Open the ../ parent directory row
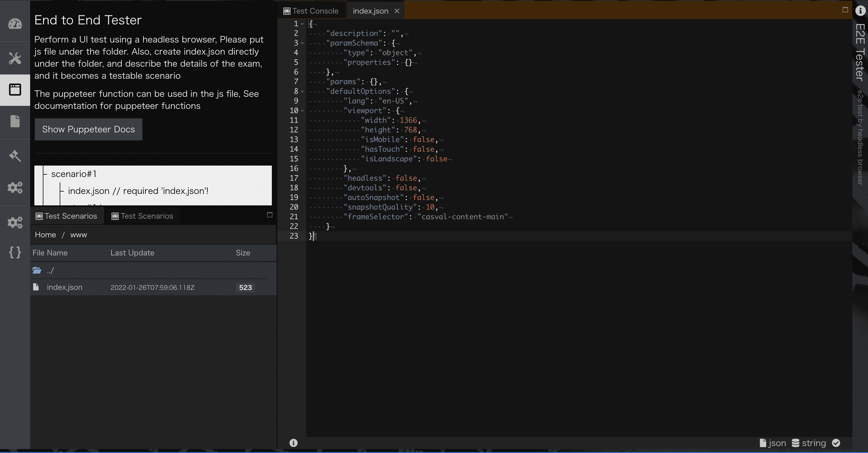 [x=153, y=270]
